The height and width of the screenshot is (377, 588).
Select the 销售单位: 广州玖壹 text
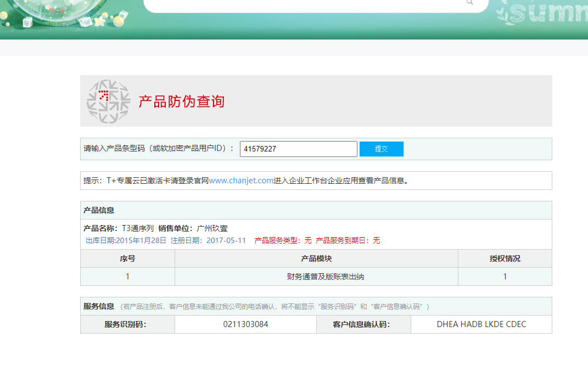193,229
